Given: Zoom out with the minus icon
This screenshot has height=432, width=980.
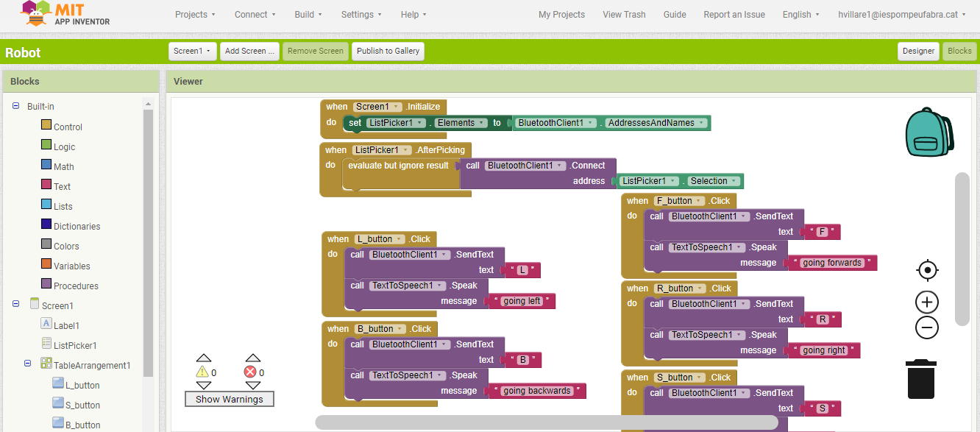Looking at the screenshot, I should click(927, 327).
